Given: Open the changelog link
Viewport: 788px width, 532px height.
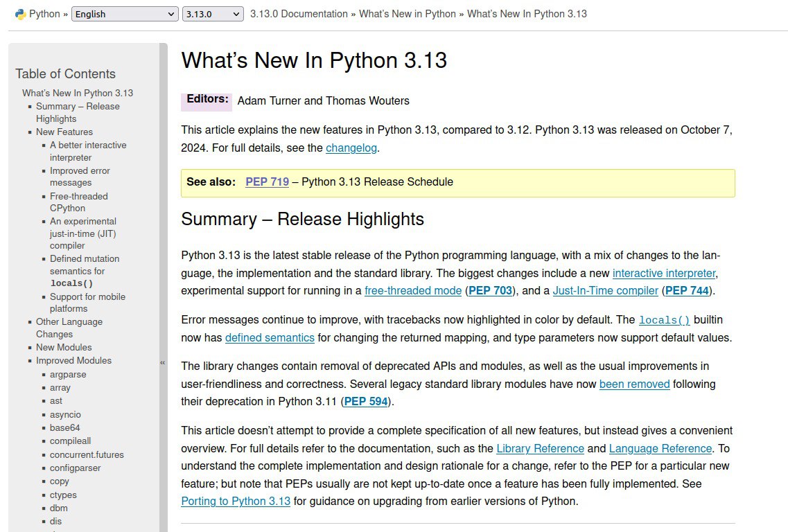Looking at the screenshot, I should click(351, 148).
